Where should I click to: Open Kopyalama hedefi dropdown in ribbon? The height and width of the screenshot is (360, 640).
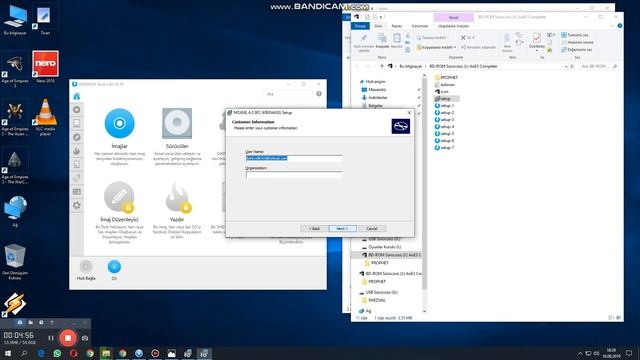436,47
